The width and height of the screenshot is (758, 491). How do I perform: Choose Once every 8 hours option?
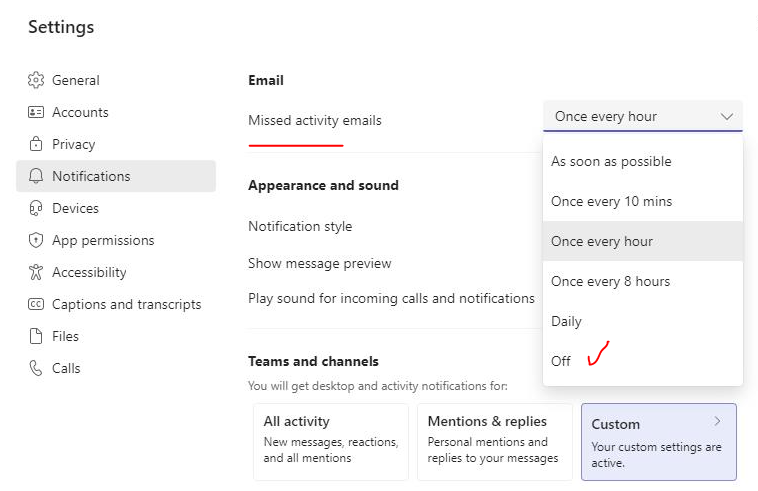point(643,281)
